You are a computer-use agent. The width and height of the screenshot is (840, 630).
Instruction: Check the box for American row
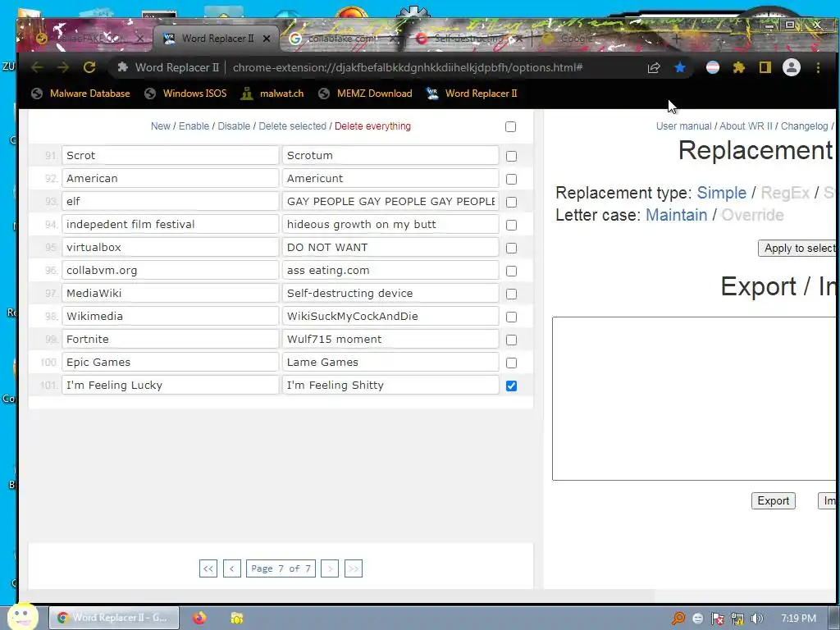[512, 179]
